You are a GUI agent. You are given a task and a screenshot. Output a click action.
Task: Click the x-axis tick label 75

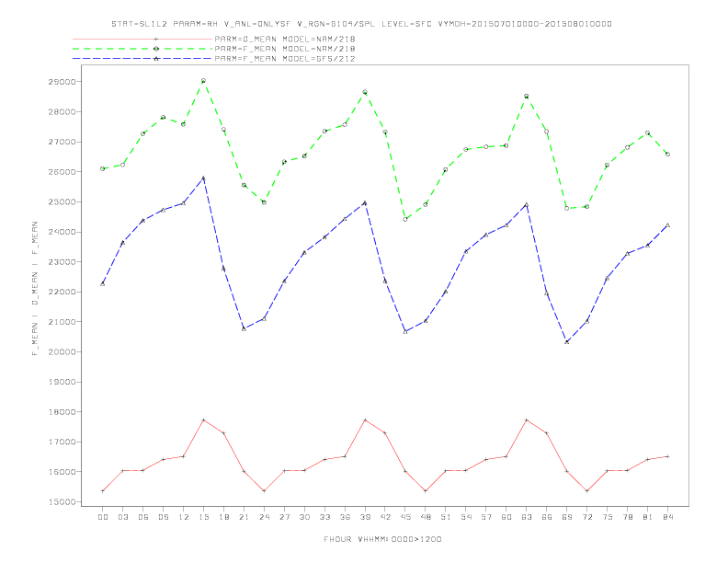pos(608,517)
